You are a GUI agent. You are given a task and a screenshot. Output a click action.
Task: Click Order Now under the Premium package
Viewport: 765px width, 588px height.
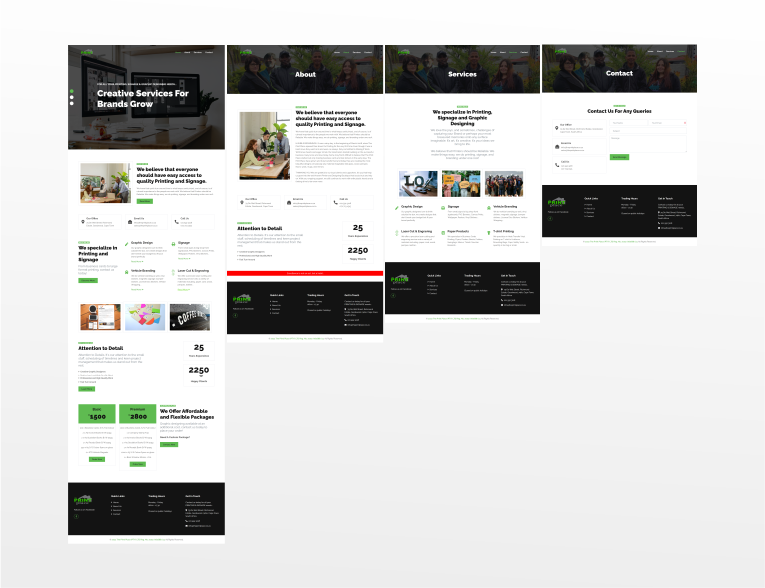(138, 464)
